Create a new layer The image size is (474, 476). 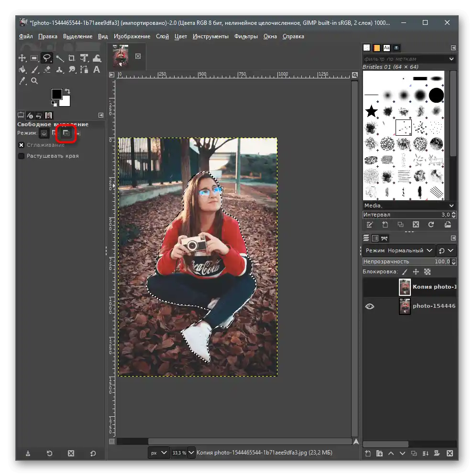tap(368, 453)
